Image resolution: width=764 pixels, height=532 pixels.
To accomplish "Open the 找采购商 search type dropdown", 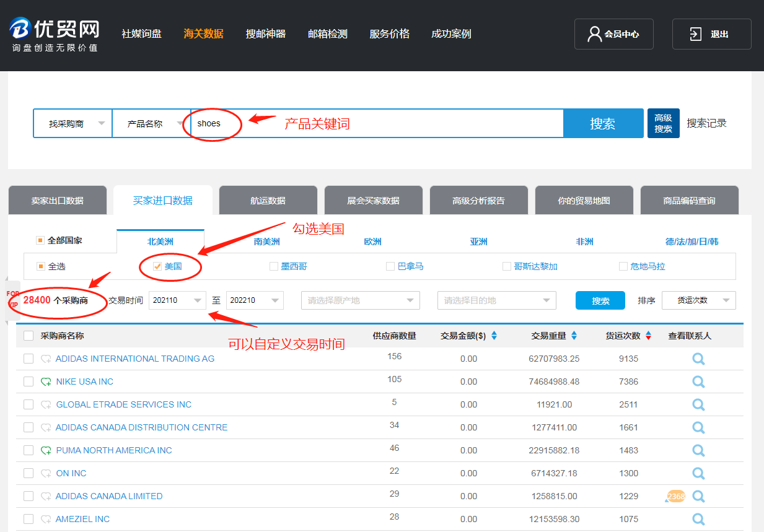I will [x=72, y=123].
